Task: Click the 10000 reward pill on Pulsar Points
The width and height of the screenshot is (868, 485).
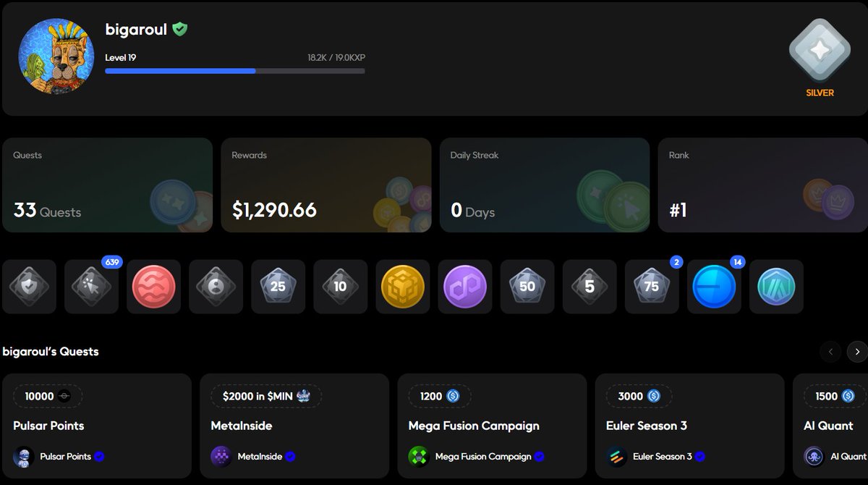Action: 48,396
